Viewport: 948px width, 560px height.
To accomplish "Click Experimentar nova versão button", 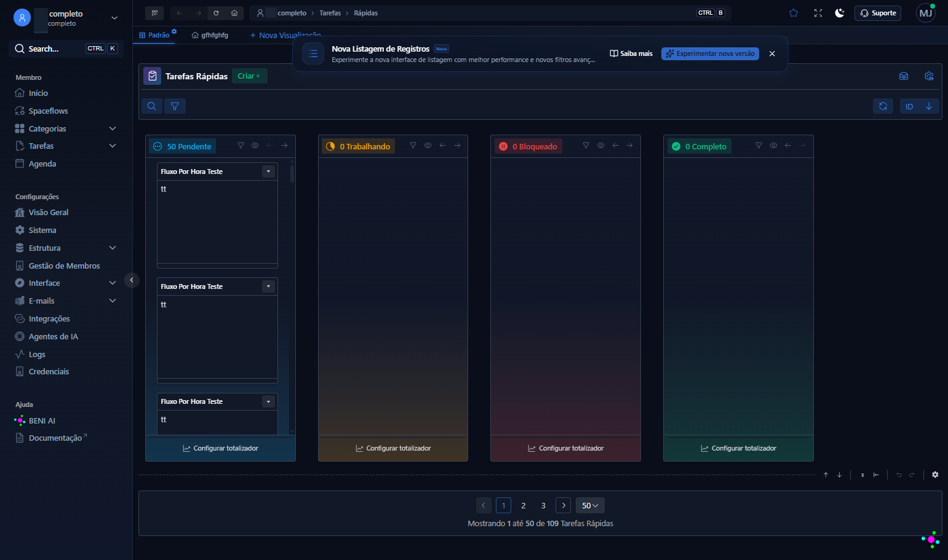I will click(710, 53).
